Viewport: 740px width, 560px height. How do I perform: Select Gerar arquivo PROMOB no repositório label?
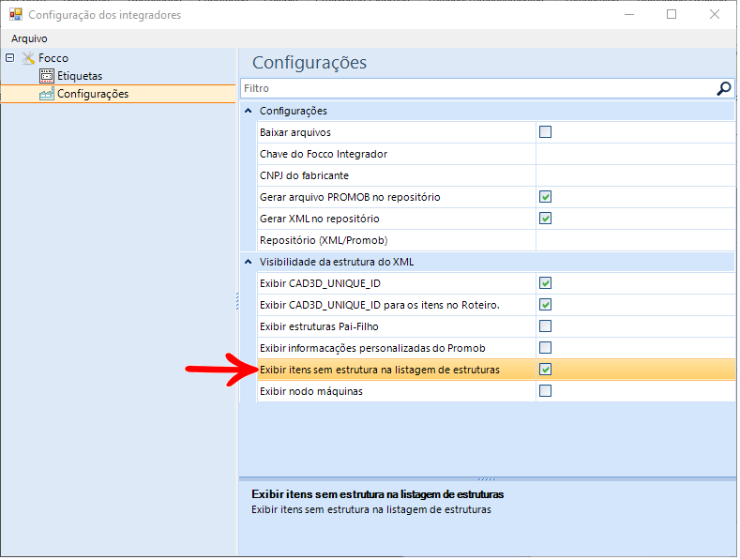(x=350, y=197)
